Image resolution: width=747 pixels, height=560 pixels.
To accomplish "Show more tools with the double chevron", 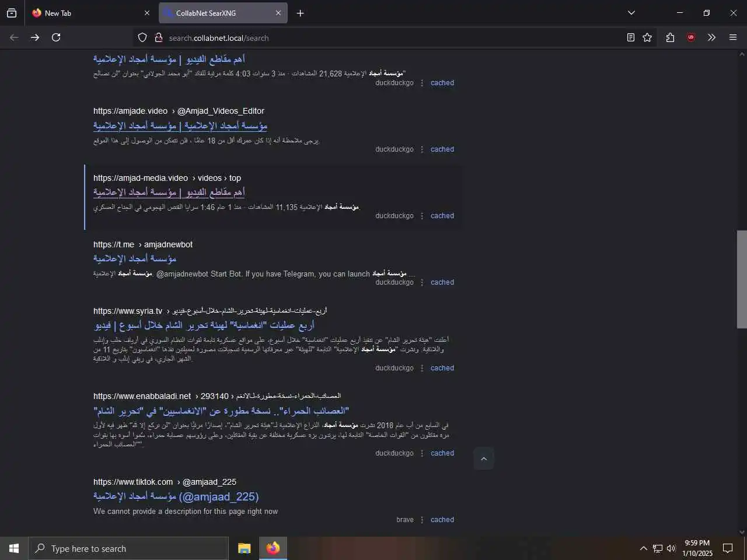I will pyautogui.click(x=711, y=37).
